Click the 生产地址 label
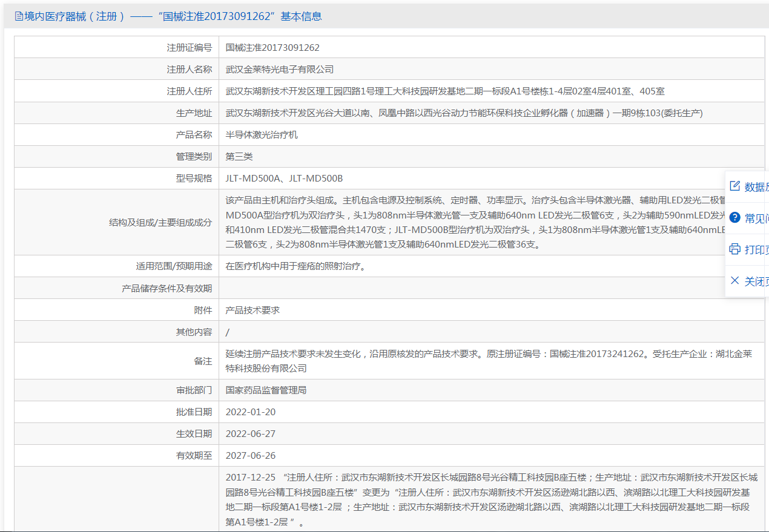The height and width of the screenshot is (532, 769). 194,113
